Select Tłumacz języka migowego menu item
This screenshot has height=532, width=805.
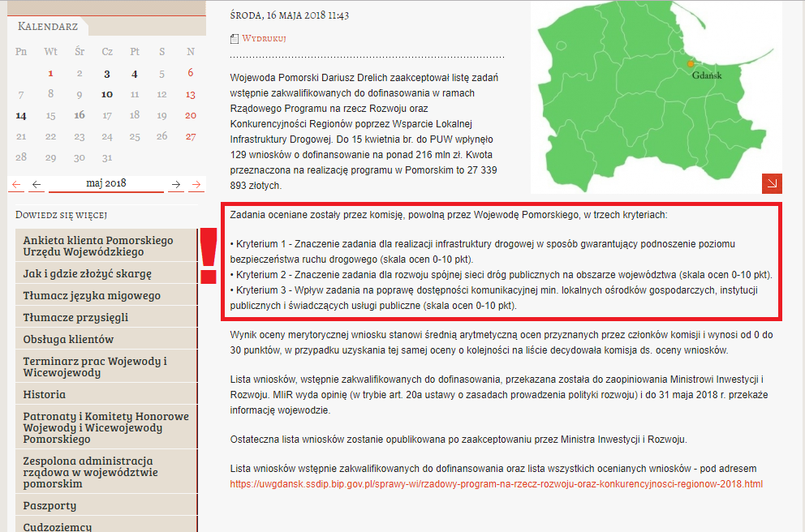click(106, 295)
